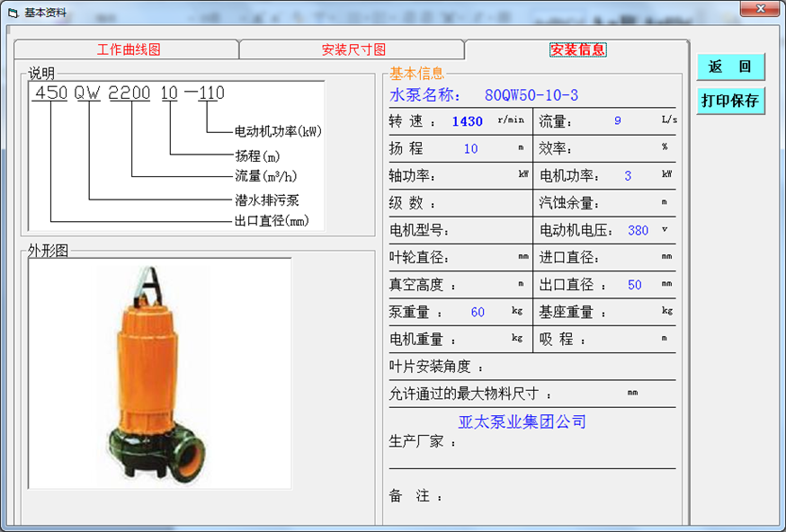Click the 出口直径(mm) legend text
786x532 pixels.
pyautogui.click(x=272, y=220)
